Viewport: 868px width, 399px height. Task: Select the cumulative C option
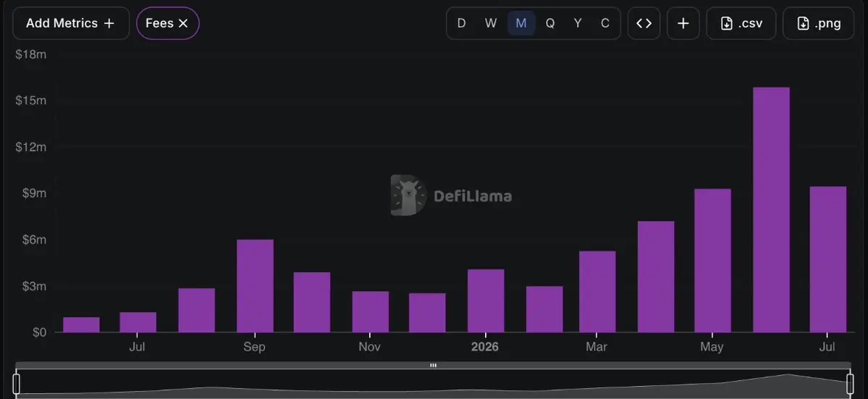[x=605, y=23]
